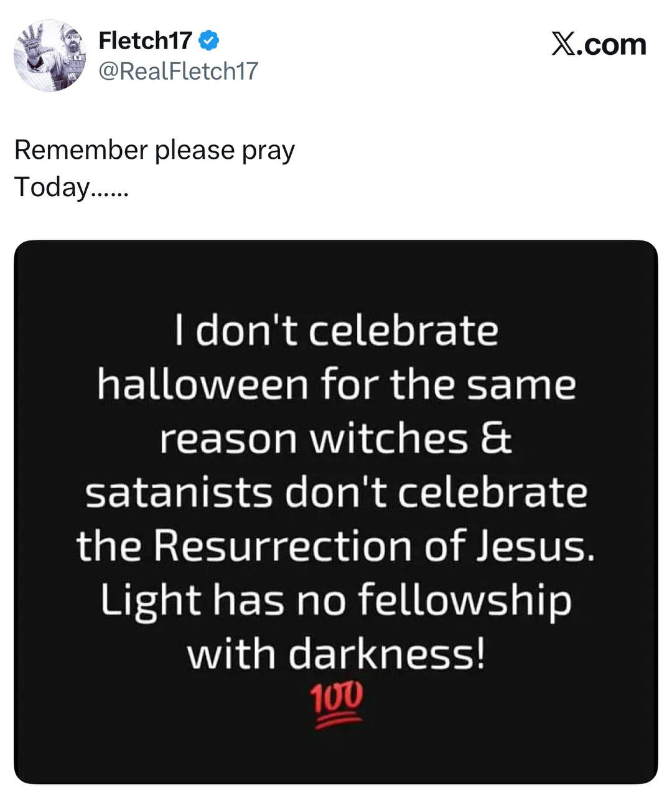This screenshot has height=797, width=672.
Task: Click "Light has no fellowship" line
Action: [x=336, y=600]
